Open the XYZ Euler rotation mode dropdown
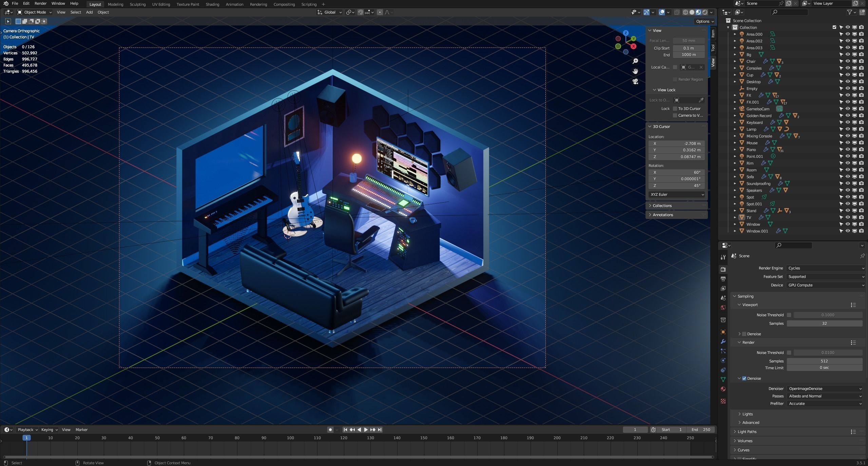 coord(677,194)
